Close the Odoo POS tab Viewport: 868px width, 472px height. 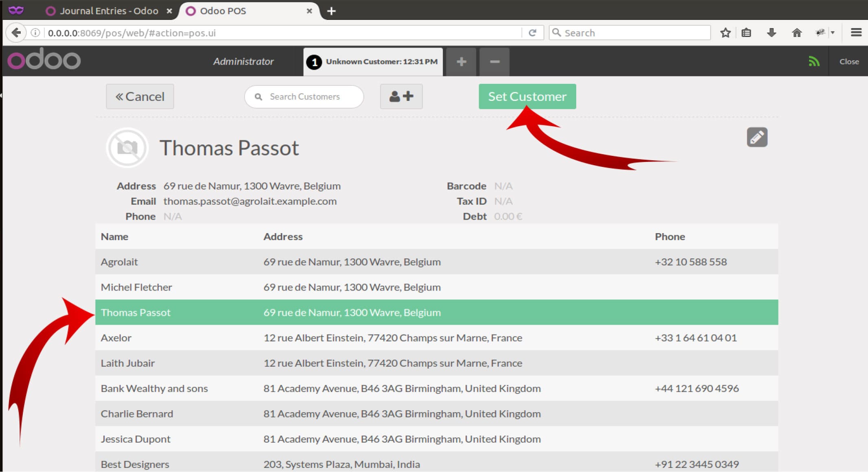coord(309,11)
